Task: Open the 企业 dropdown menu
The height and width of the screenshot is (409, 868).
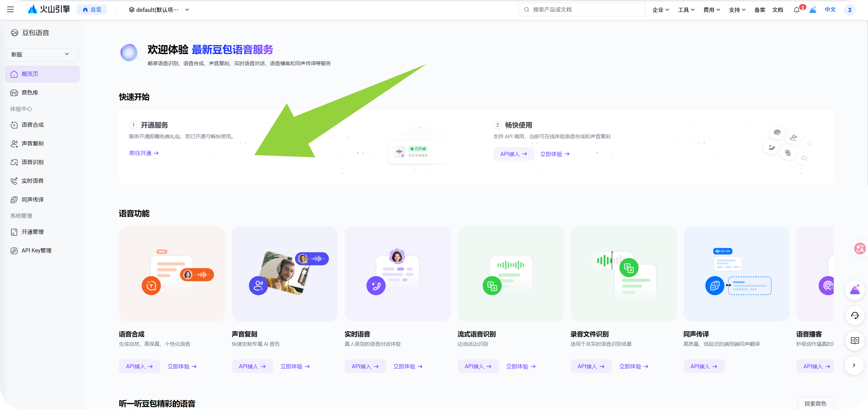Action: tap(661, 10)
